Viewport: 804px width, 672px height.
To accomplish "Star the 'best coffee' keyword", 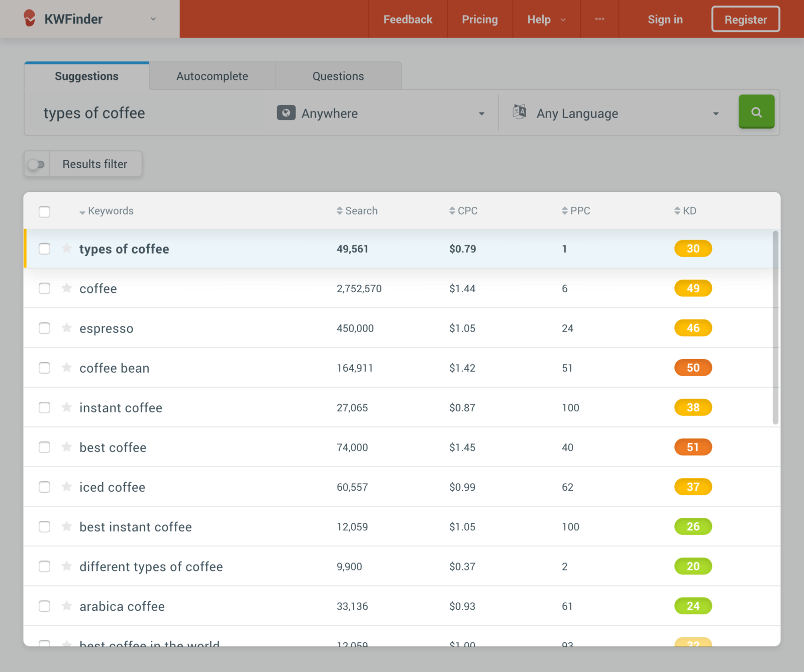I will pyautogui.click(x=66, y=447).
